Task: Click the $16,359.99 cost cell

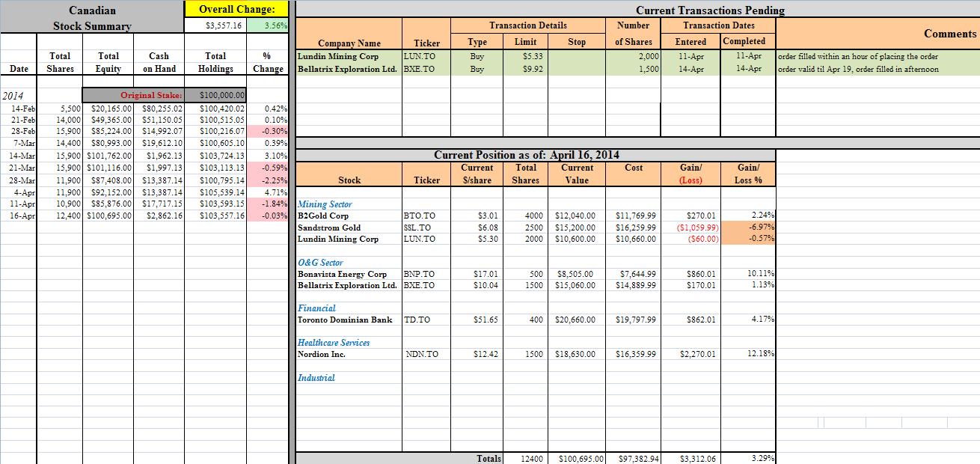Action: pyautogui.click(x=634, y=354)
